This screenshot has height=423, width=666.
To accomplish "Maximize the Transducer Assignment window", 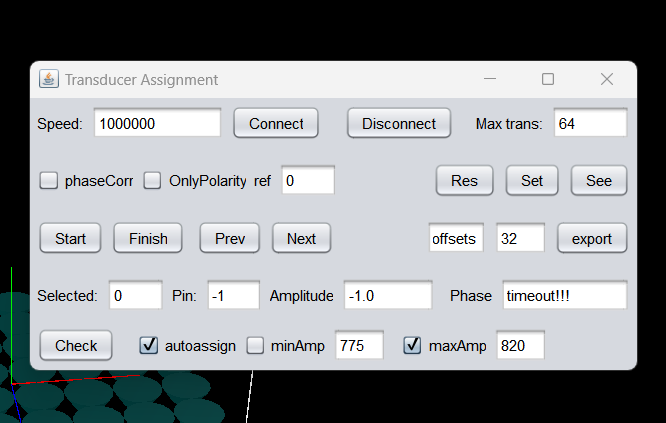I will click(x=548, y=79).
